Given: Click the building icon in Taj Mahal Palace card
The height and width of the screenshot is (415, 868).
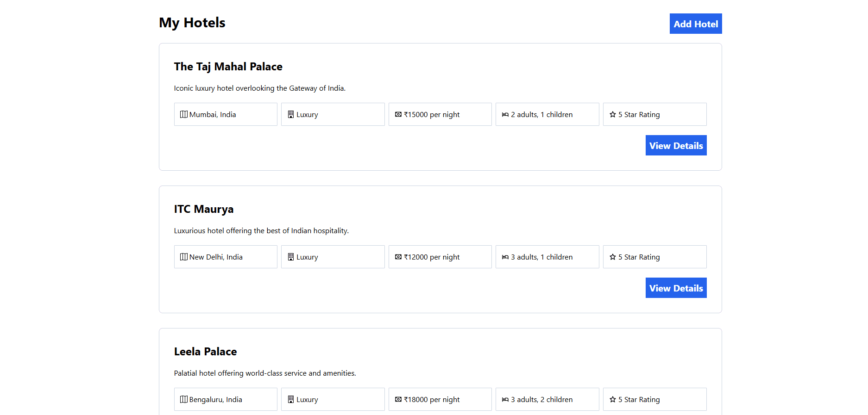Looking at the screenshot, I should click(x=291, y=114).
